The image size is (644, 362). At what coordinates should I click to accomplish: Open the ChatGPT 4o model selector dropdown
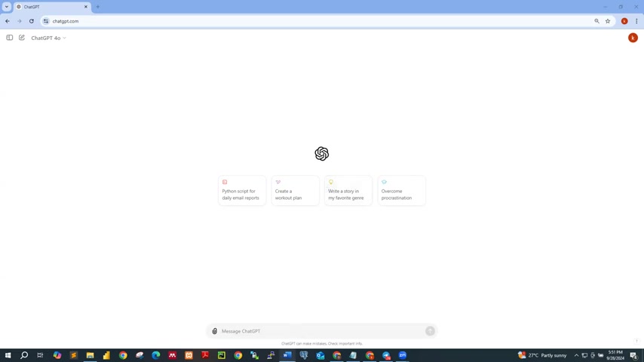48,38
